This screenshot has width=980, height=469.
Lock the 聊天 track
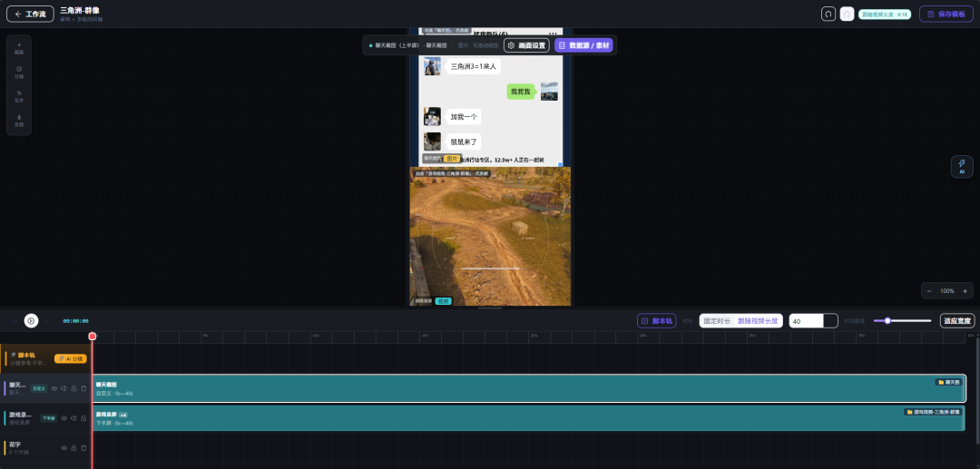click(73, 388)
